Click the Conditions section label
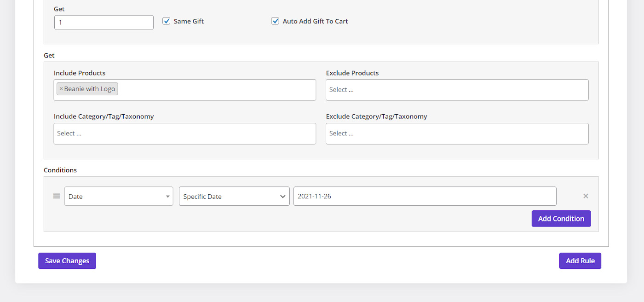 [60, 170]
